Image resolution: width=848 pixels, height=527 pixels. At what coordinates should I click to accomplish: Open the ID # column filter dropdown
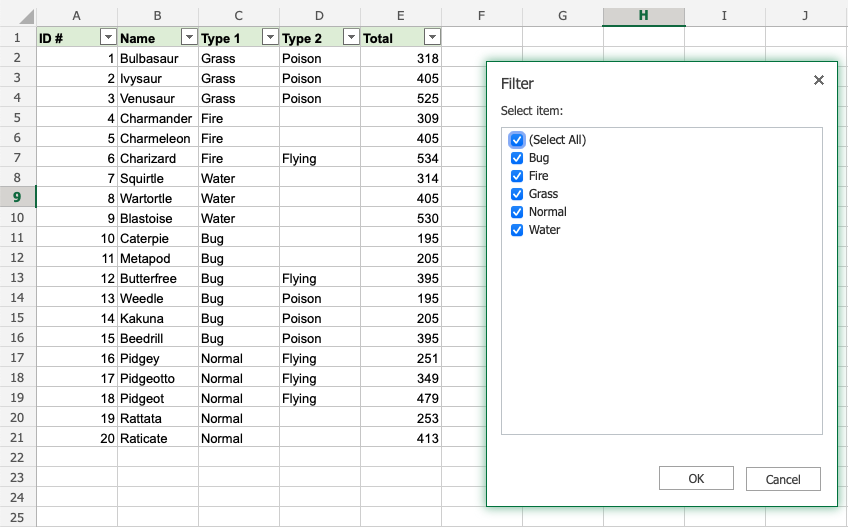(x=107, y=38)
